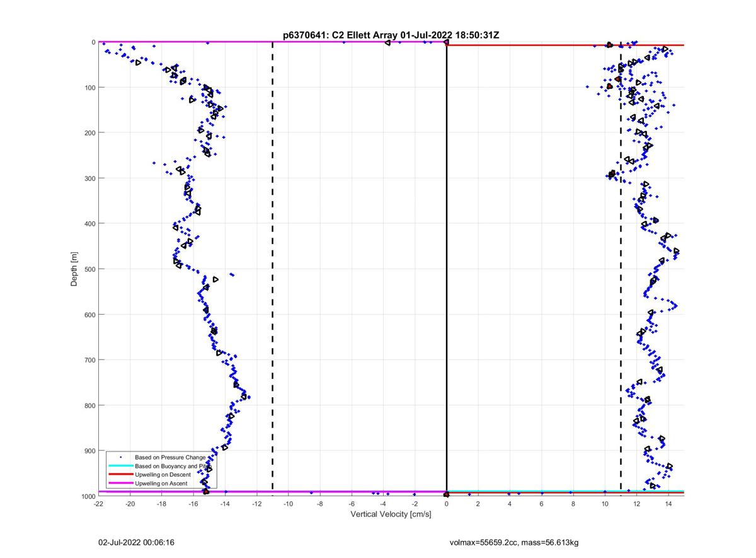Screen dimensions: 756x558
Task: Click legend entry 'Upwelling on Descent'
Action: pos(164,475)
